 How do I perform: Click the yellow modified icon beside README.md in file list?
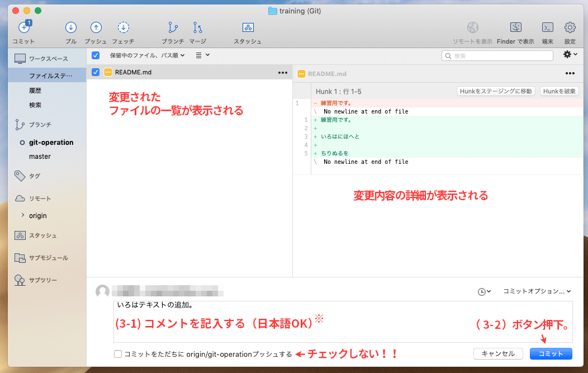(108, 72)
